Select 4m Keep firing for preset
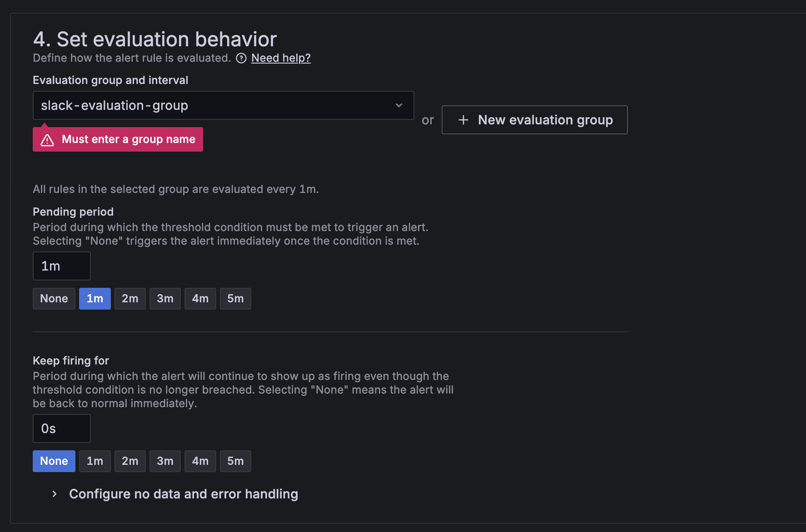The height and width of the screenshot is (532, 806). point(200,461)
